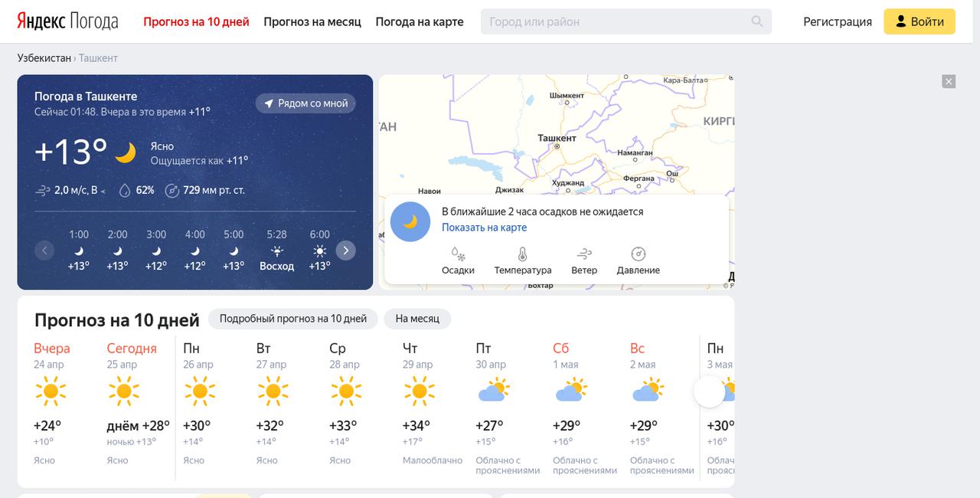Image resolution: width=980 pixels, height=498 pixels.
Task: Open Подробный прогноз на 10 дней
Action: coord(293,319)
